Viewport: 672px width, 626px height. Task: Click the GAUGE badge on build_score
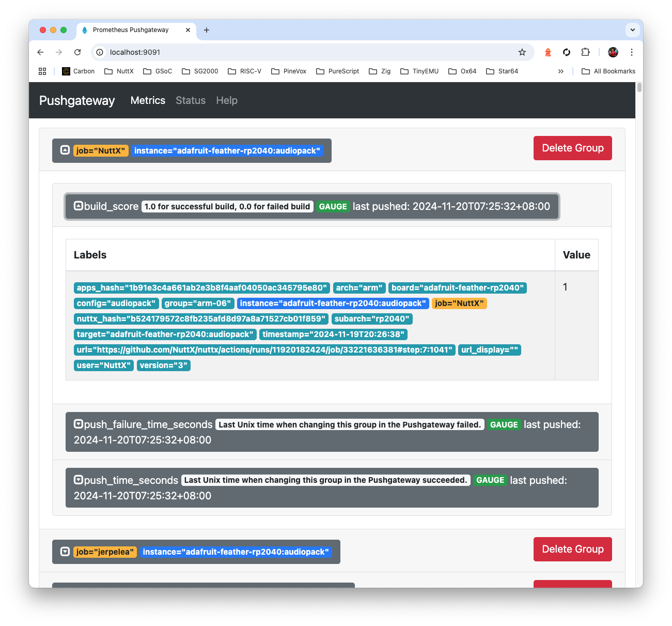pyautogui.click(x=333, y=206)
